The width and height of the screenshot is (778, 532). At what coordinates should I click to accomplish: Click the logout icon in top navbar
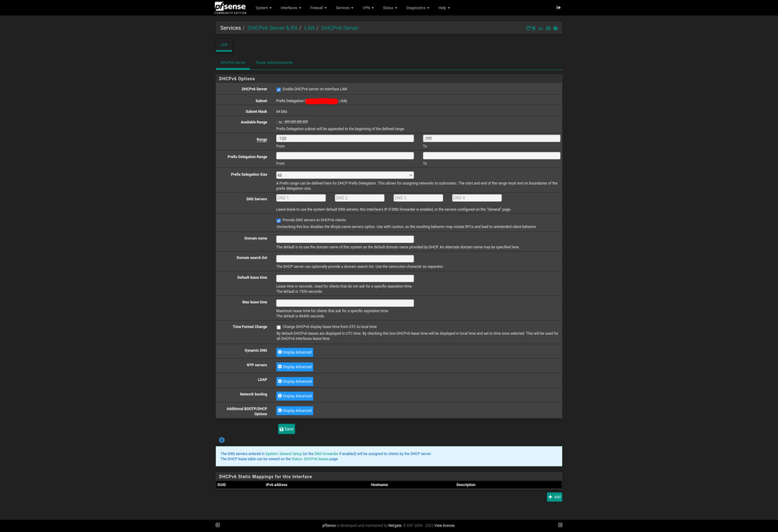click(x=558, y=8)
